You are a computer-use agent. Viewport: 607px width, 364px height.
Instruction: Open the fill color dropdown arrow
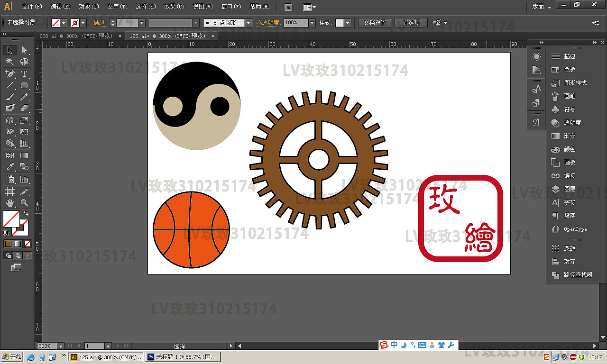[64, 23]
